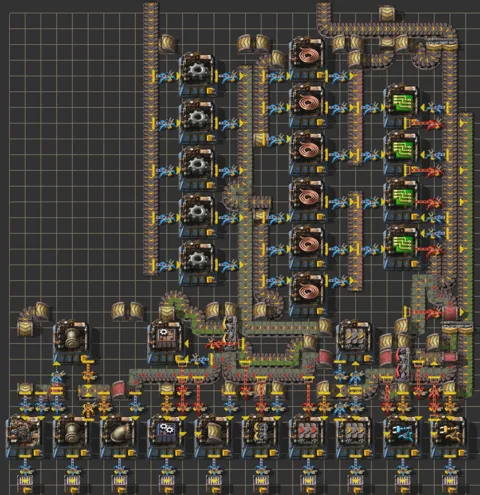
Task: Select the topmost green circuit assembler
Action: pos(402,105)
